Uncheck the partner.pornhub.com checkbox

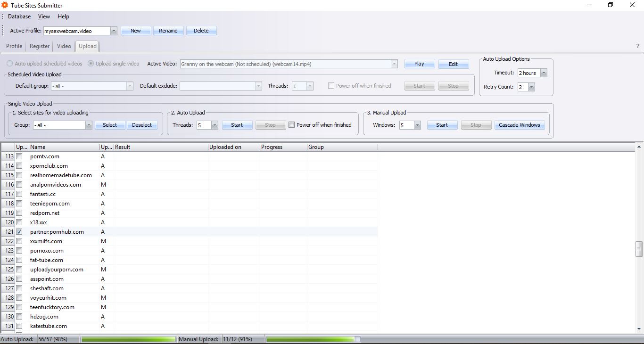pos(19,232)
